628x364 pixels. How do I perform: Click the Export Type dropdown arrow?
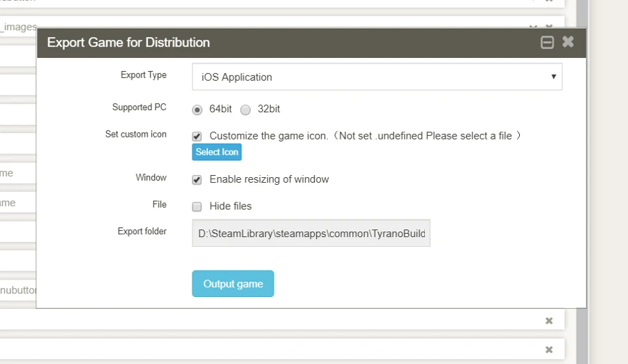pos(553,77)
